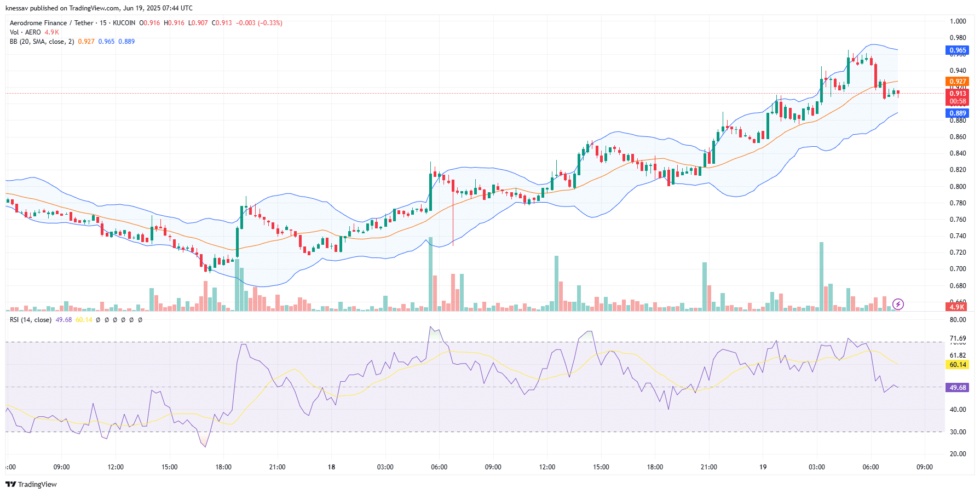
Task: Click the yellow 60.14 RSI scale tag
Action: click(x=958, y=365)
